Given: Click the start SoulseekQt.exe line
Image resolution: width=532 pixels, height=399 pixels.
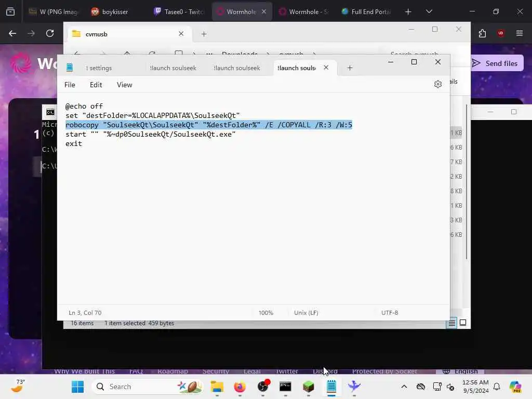Looking at the screenshot, I should pyautogui.click(x=150, y=135).
